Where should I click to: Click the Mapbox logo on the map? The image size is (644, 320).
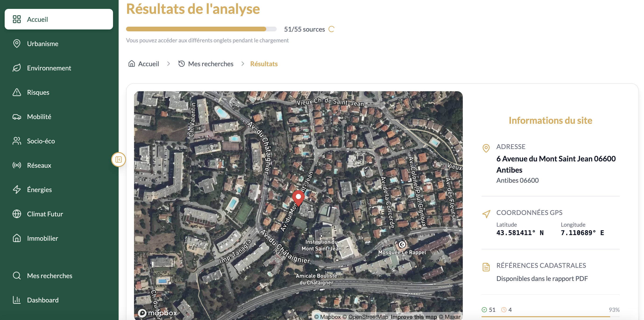(158, 313)
